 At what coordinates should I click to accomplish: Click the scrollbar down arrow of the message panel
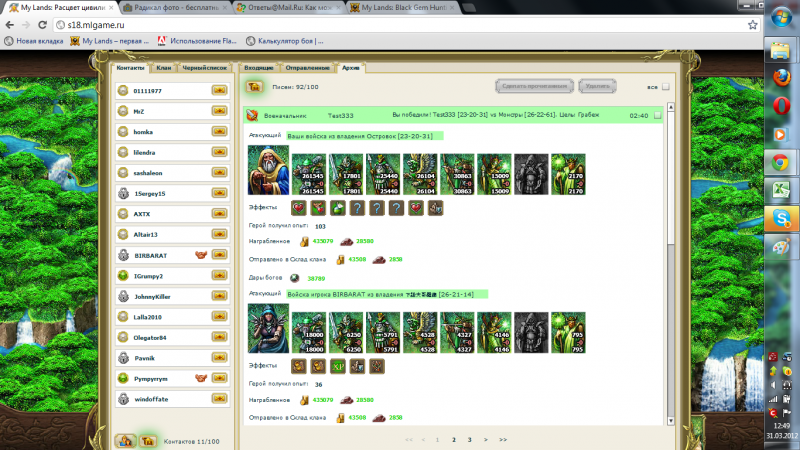coord(670,420)
